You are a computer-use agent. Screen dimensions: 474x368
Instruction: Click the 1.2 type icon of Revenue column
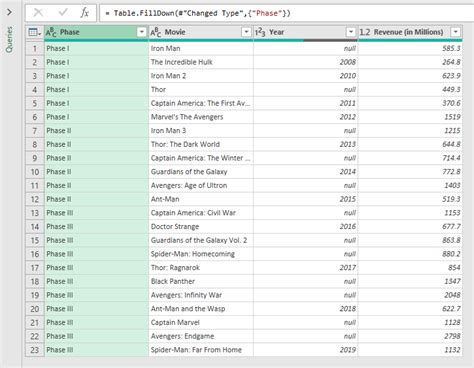pyautogui.click(x=365, y=32)
